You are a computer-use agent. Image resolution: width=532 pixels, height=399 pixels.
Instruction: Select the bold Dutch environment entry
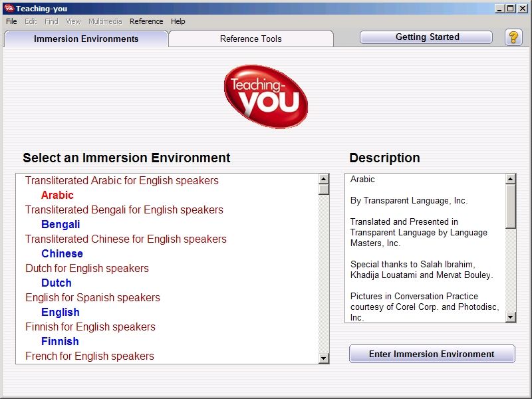pyautogui.click(x=57, y=283)
